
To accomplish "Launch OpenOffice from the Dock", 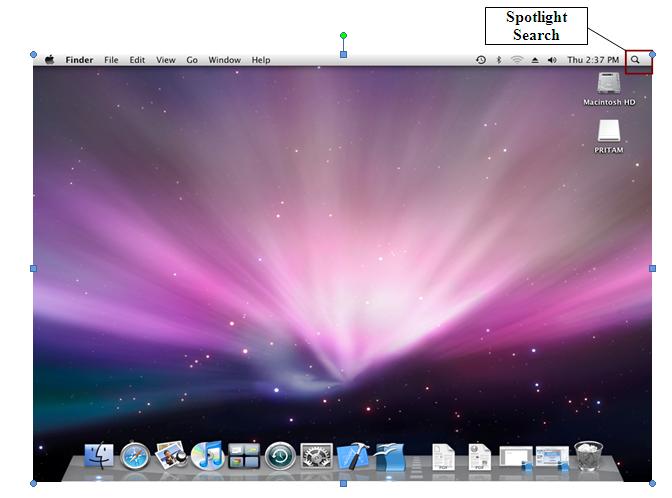I will 389,457.
